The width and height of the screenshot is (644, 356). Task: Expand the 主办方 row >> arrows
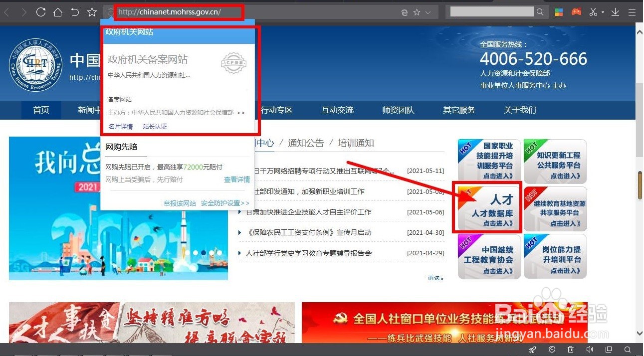click(241, 113)
